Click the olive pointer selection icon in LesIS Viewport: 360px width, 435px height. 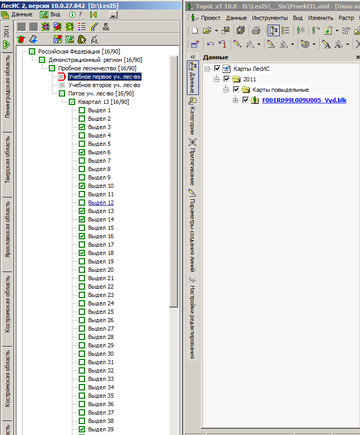(x=82, y=40)
